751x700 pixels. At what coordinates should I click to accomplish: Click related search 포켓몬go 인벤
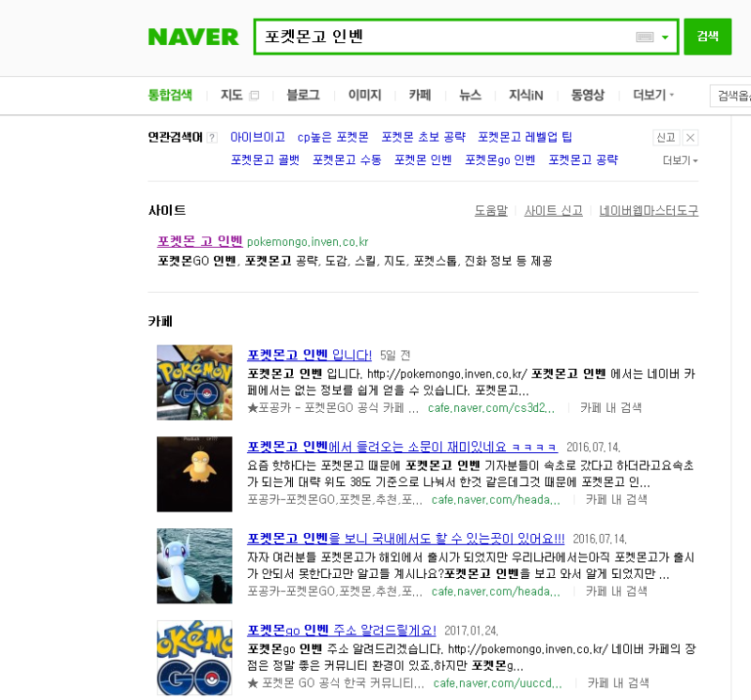click(500, 160)
